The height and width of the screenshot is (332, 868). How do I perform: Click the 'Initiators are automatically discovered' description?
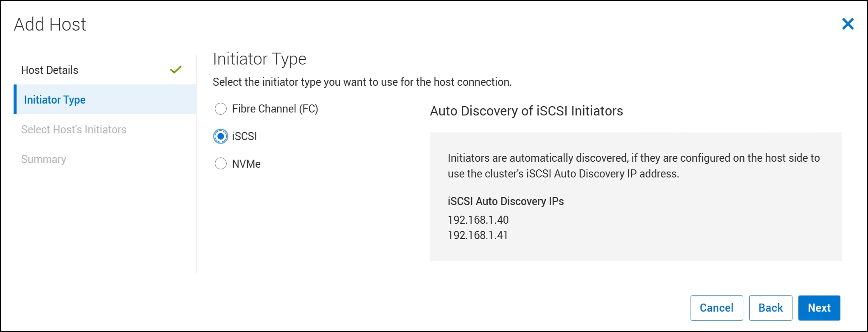[634, 166]
